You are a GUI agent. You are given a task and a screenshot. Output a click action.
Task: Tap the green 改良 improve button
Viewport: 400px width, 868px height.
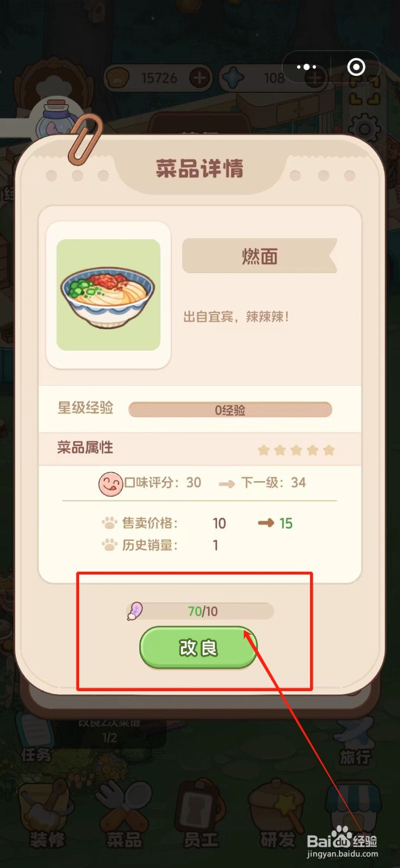point(198,647)
